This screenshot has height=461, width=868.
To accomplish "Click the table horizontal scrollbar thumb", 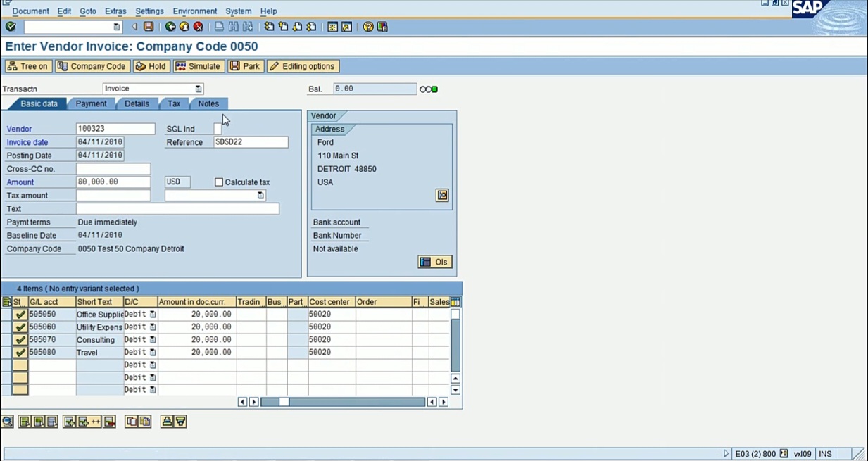I will tap(284, 402).
